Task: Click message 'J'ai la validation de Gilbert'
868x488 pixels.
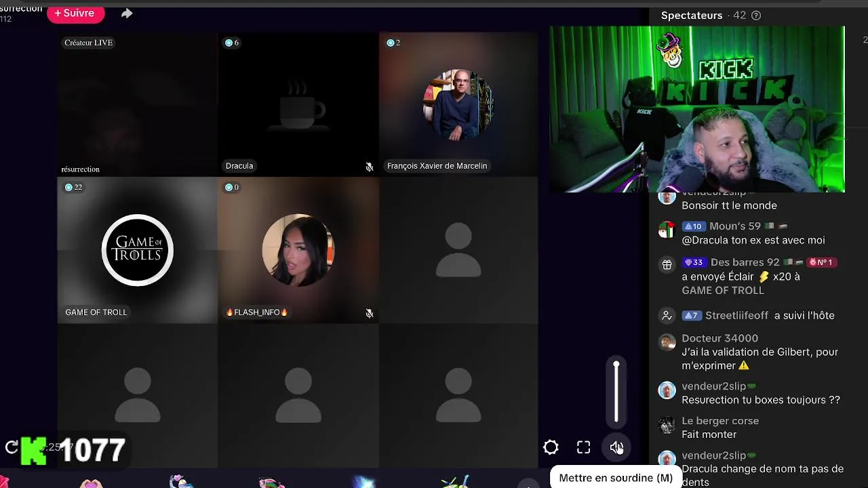Action: pos(759,359)
